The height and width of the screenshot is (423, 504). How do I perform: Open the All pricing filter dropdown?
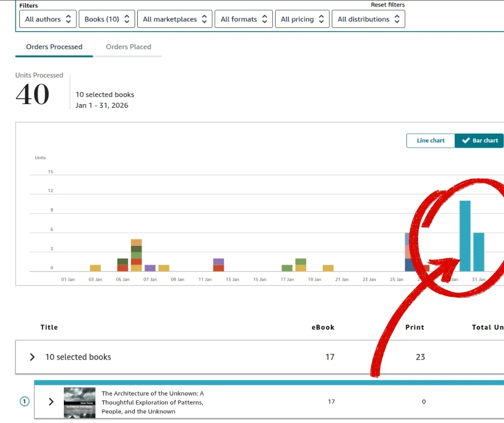click(302, 19)
